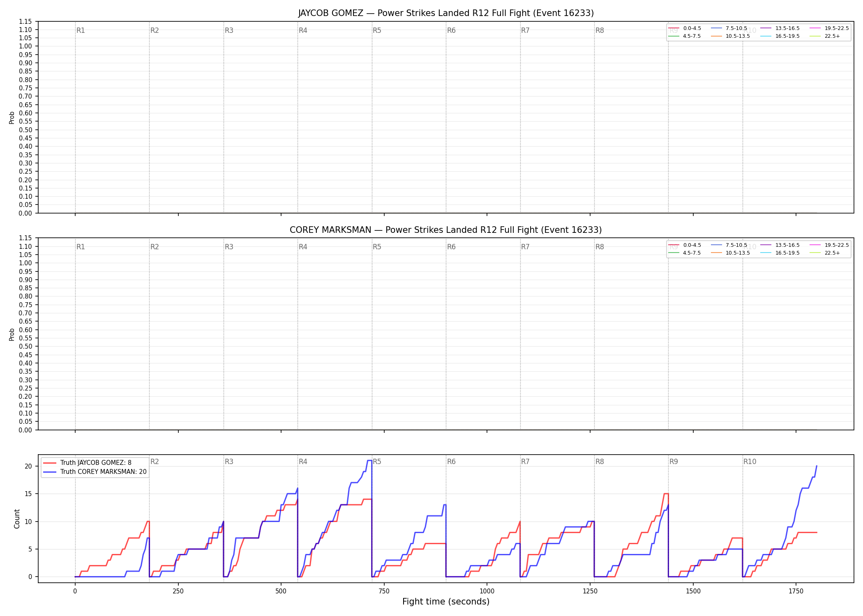863x616 pixels.
Task: Click the 'Fight time (seconds)' axis label
Action: coord(446,602)
